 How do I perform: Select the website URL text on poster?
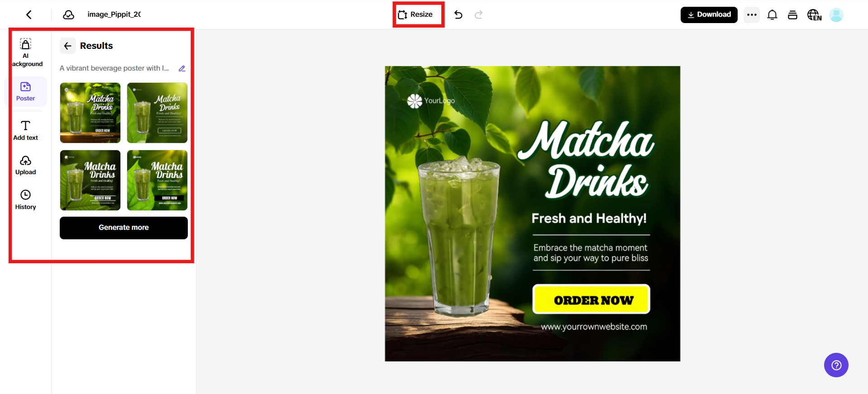[594, 327]
